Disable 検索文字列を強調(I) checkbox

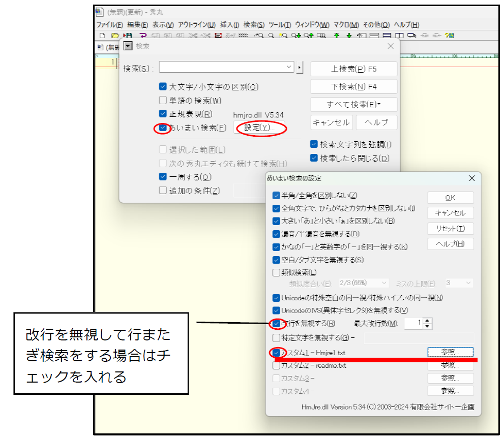point(314,144)
